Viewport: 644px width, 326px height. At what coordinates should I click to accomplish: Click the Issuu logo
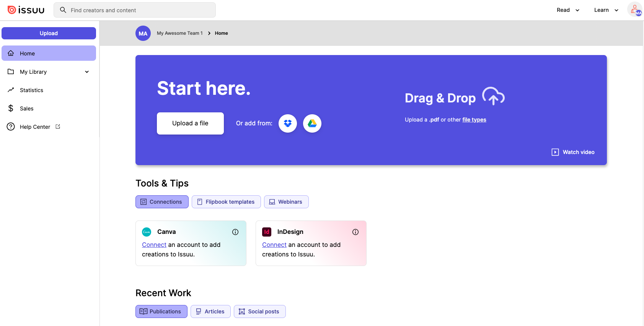coord(26,10)
